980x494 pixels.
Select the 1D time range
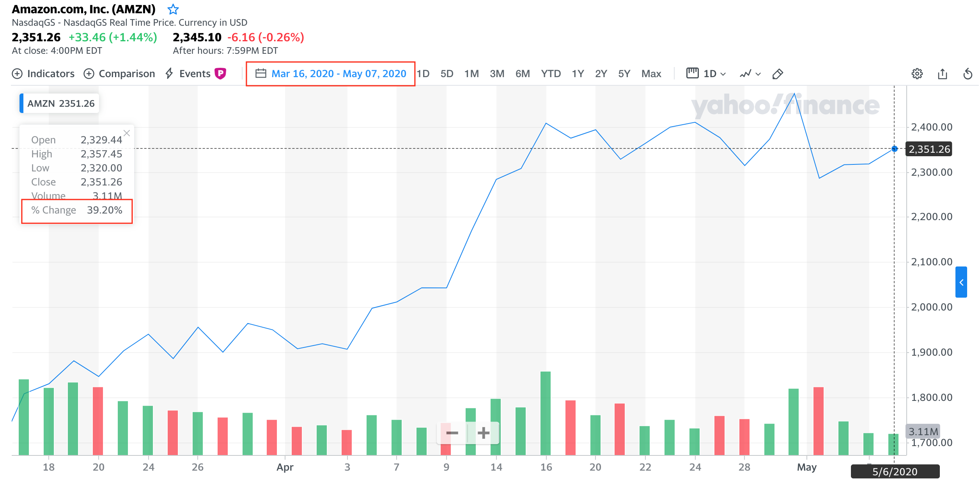click(x=423, y=74)
